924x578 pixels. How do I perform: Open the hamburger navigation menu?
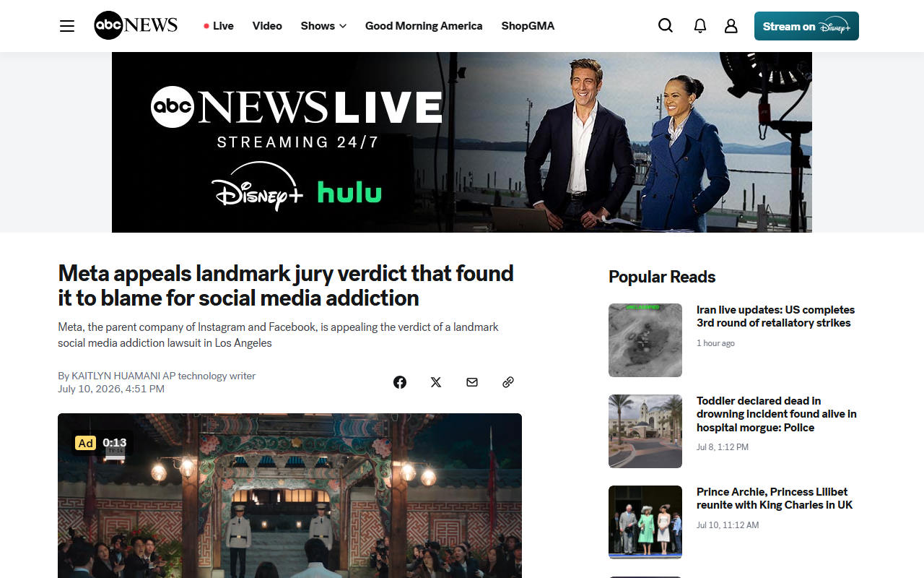[67, 26]
